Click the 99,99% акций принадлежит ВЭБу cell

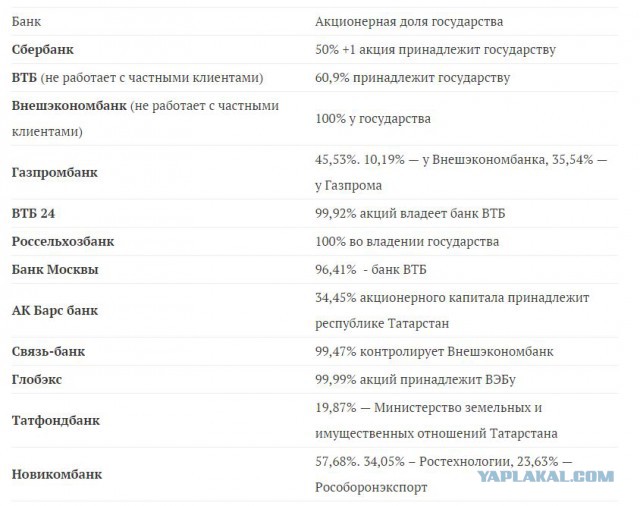click(425, 380)
